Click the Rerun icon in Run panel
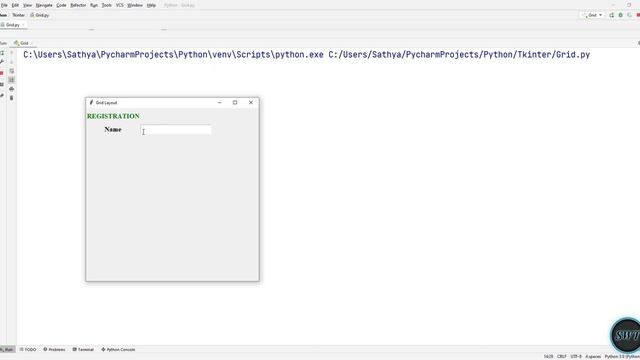This screenshot has height=360, width=640. coord(2,53)
